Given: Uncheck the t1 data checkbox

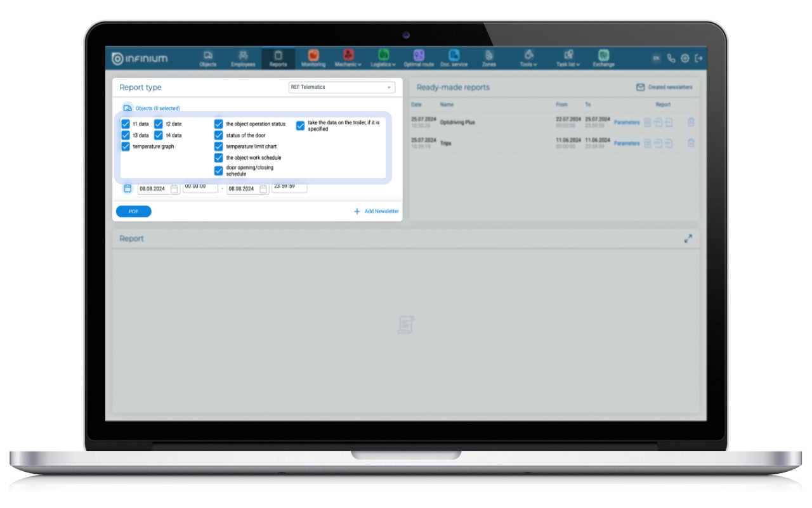Looking at the screenshot, I should [126, 124].
